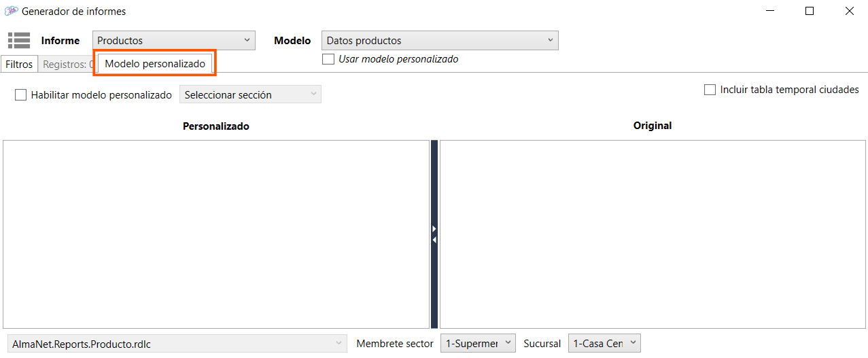Click inside the Personalizado text panel
This screenshot has height=358, width=868.
(215, 234)
